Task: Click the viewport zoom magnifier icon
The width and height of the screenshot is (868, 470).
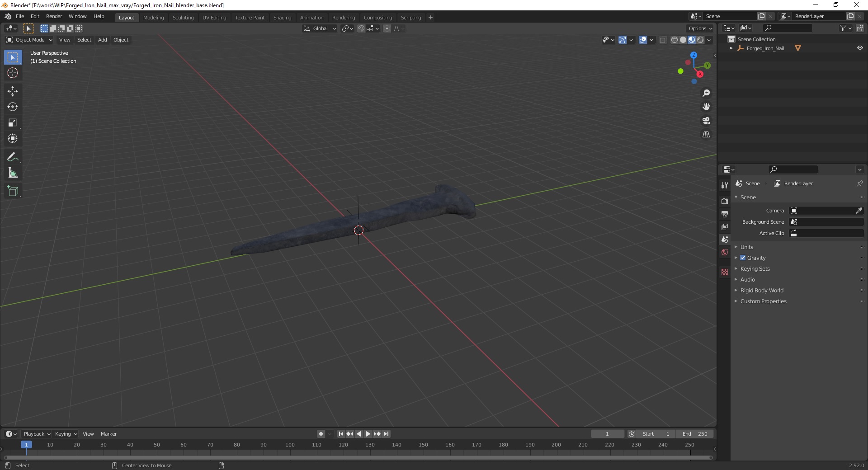Action: tap(706, 93)
